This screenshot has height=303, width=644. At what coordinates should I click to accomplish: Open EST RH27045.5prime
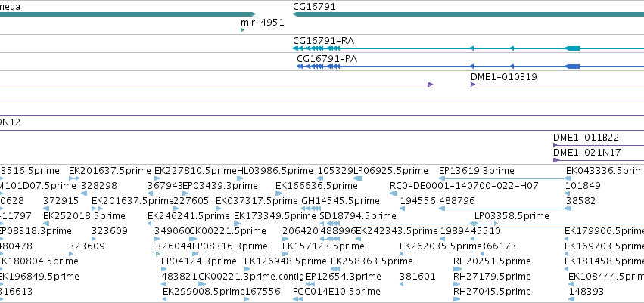[492, 292]
